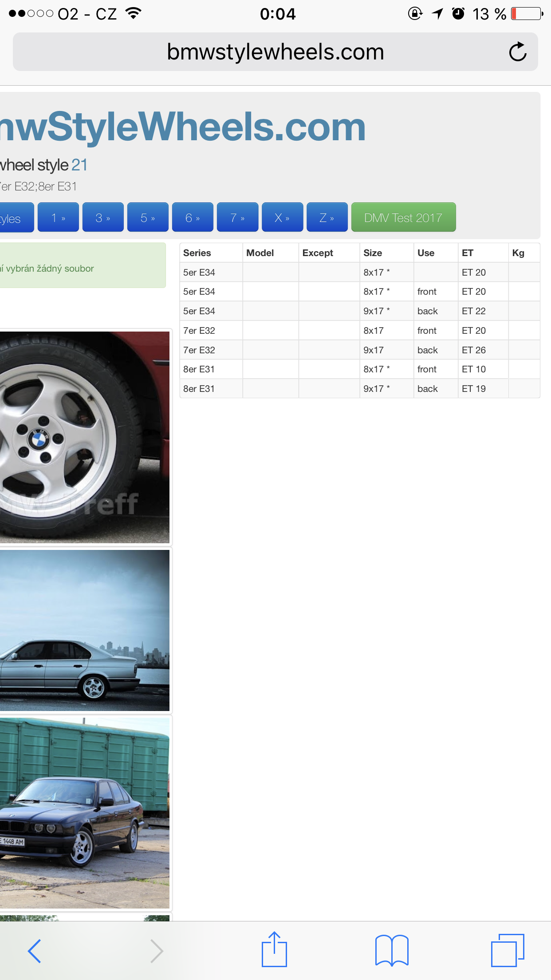The width and height of the screenshot is (551, 980).
Task: Tap the location arrow status icon
Action: click(437, 14)
